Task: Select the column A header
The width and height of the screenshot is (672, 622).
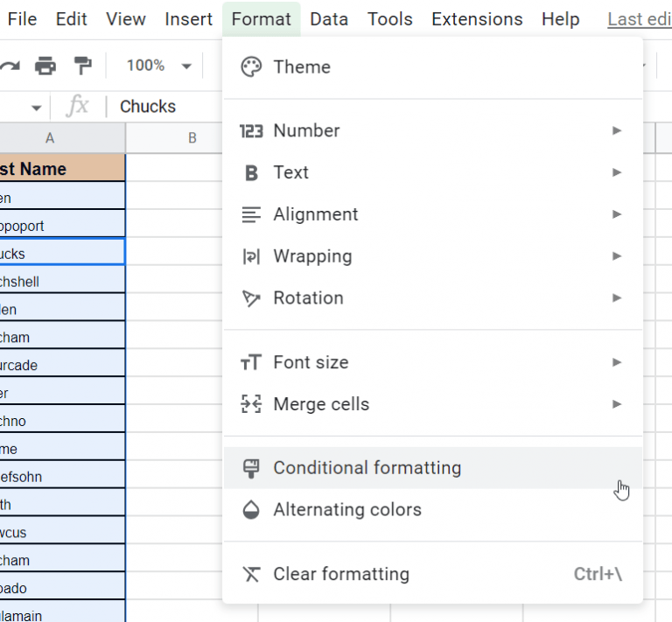Action: tap(50, 138)
